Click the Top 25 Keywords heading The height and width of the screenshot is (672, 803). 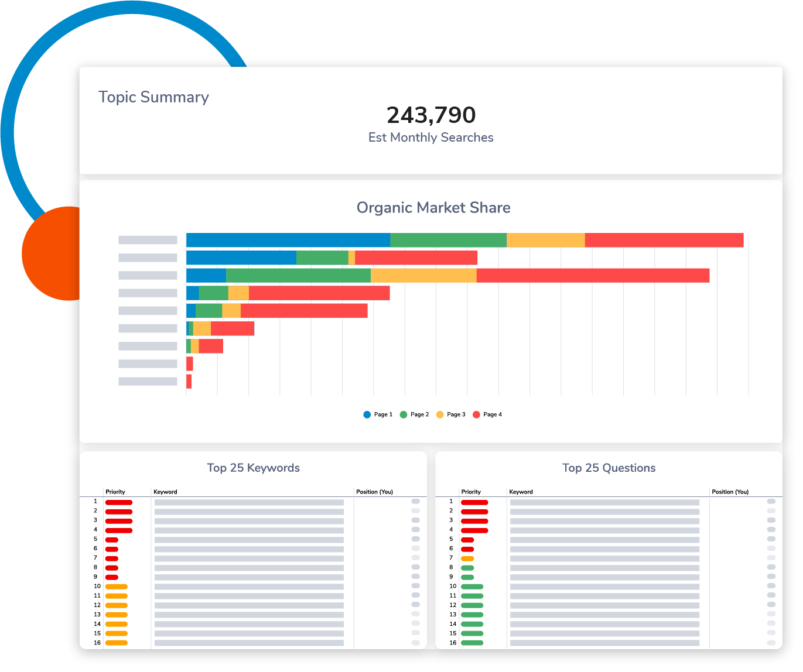click(254, 468)
